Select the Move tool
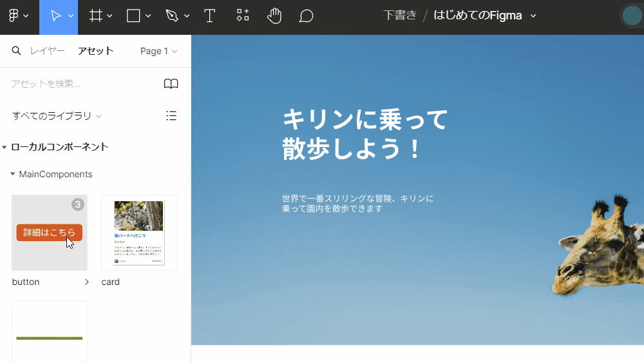The height and width of the screenshot is (363, 644). pyautogui.click(x=55, y=16)
